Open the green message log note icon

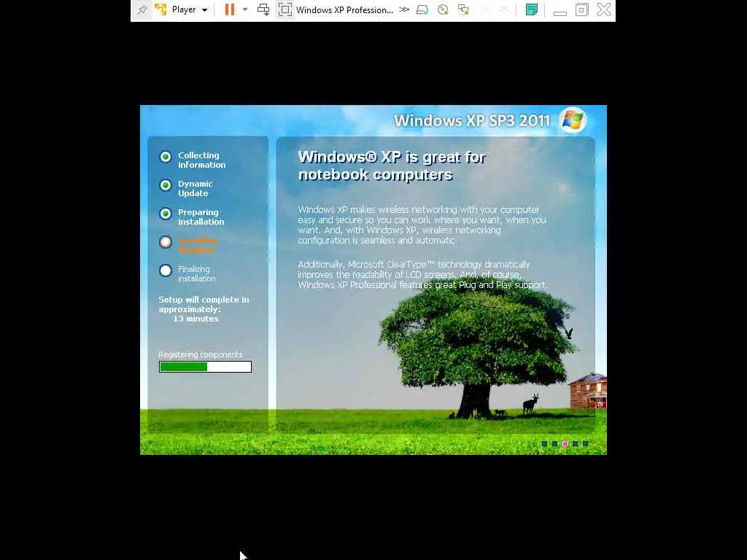tap(532, 10)
